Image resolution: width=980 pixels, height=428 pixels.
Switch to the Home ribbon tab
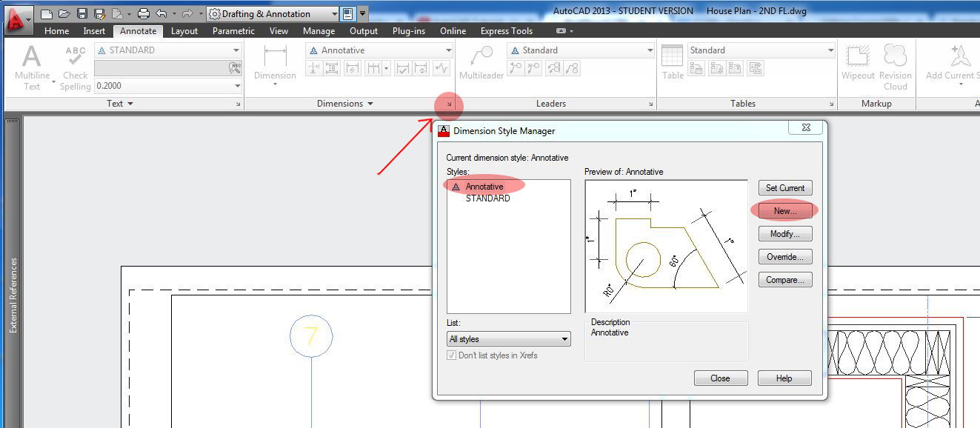56,31
